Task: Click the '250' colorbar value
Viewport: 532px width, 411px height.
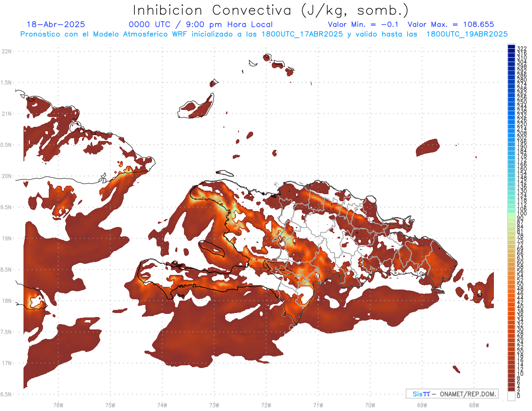Action: [x=521, y=102]
